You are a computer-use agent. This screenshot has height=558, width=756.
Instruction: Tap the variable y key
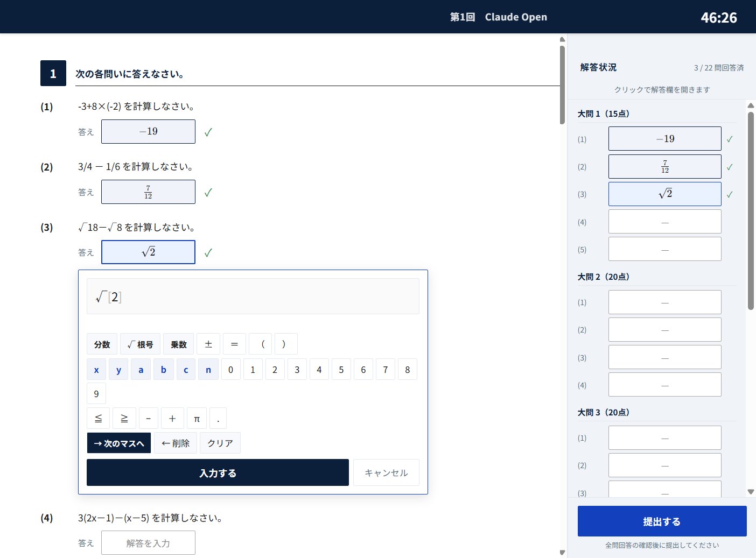click(118, 370)
